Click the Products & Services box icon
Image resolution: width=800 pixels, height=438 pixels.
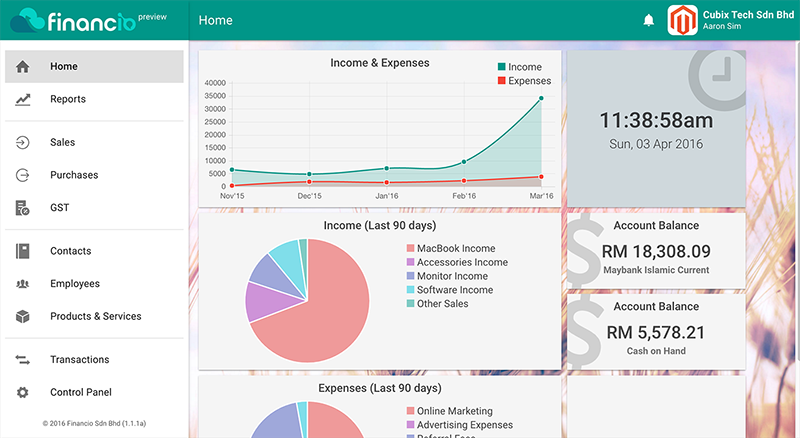pos(22,317)
